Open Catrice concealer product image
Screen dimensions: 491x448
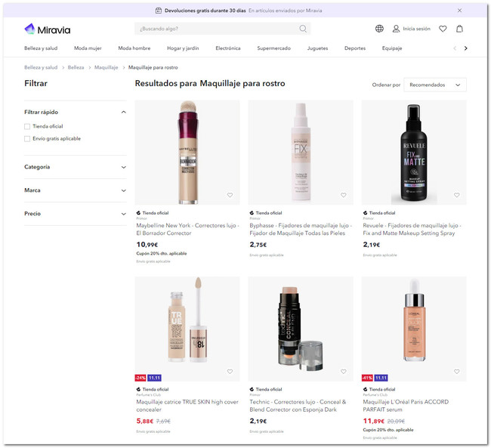187,329
